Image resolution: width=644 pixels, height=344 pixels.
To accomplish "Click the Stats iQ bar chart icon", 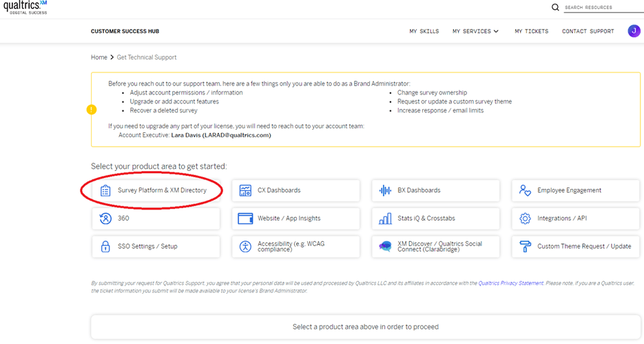I will coord(385,219).
